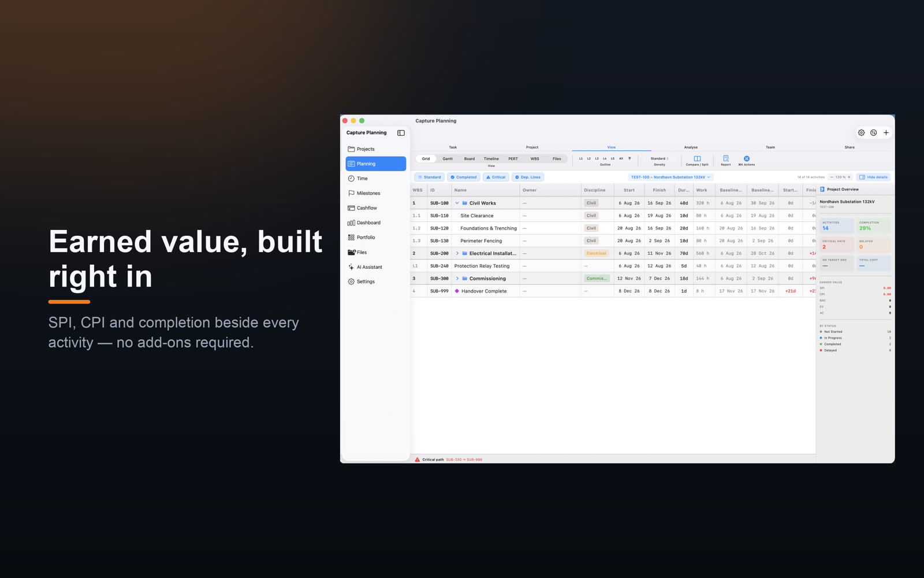Switch to the Files view tab

557,159
